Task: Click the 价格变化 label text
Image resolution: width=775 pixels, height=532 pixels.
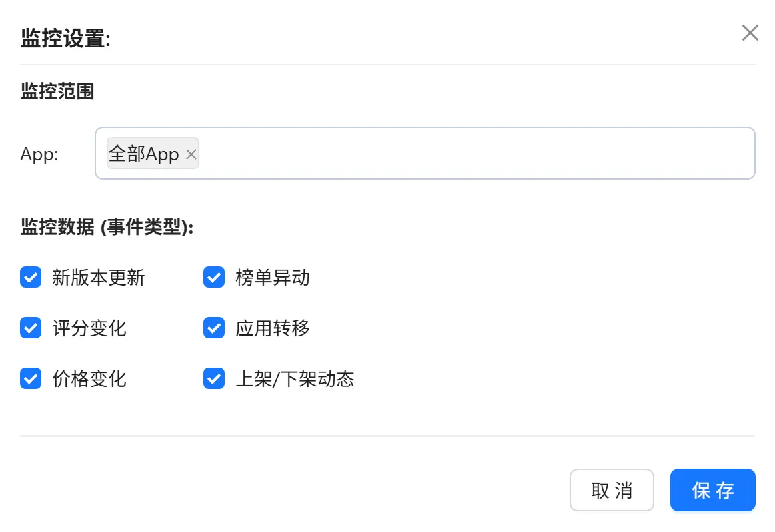Action: click(x=89, y=379)
